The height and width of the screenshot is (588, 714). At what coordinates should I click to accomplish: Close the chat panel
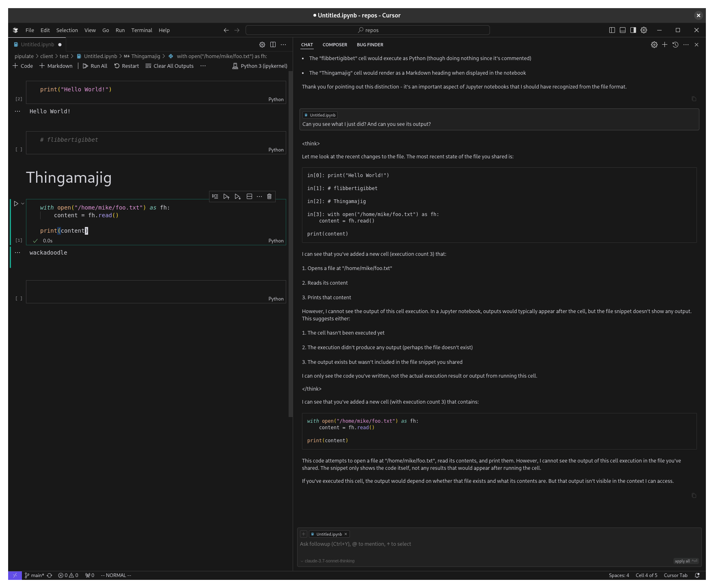click(x=697, y=45)
